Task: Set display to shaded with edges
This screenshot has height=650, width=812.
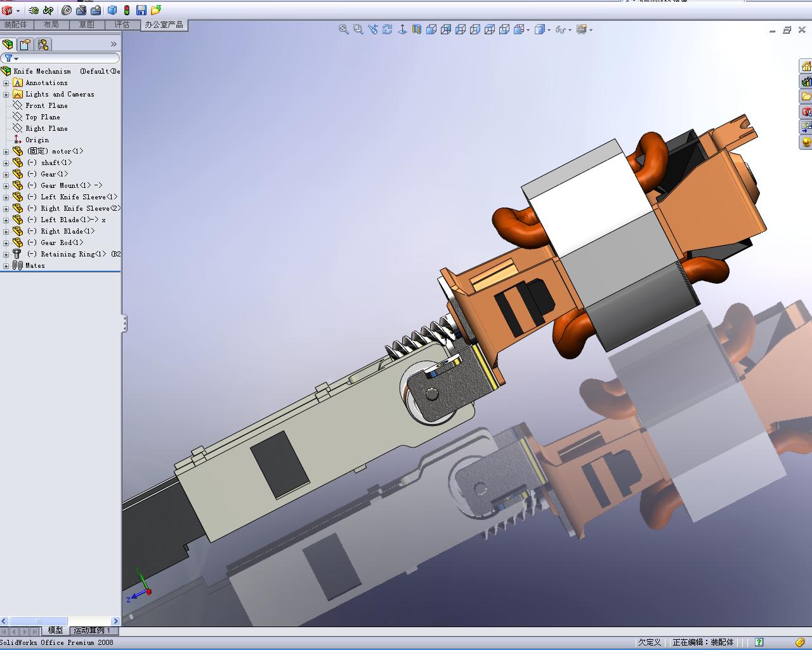Action: tap(431, 29)
